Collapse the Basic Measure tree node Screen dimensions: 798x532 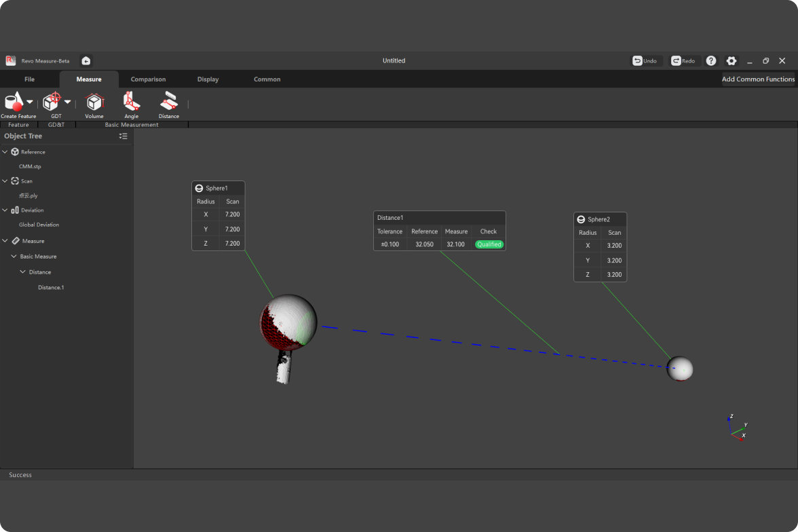(14, 256)
